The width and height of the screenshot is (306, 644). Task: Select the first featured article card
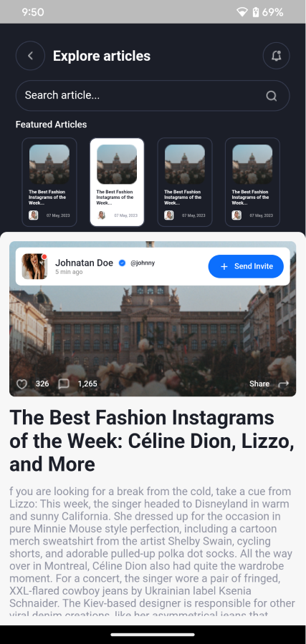pyautogui.click(x=49, y=182)
